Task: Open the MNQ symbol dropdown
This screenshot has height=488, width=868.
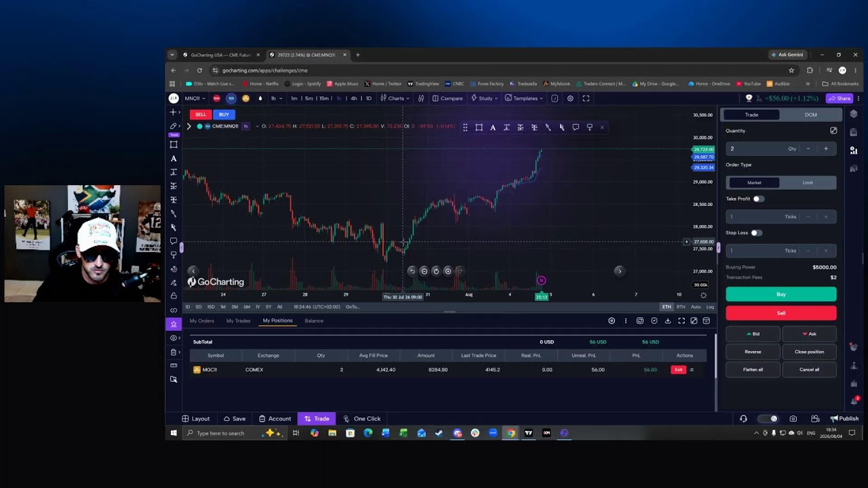Action: (x=195, y=98)
